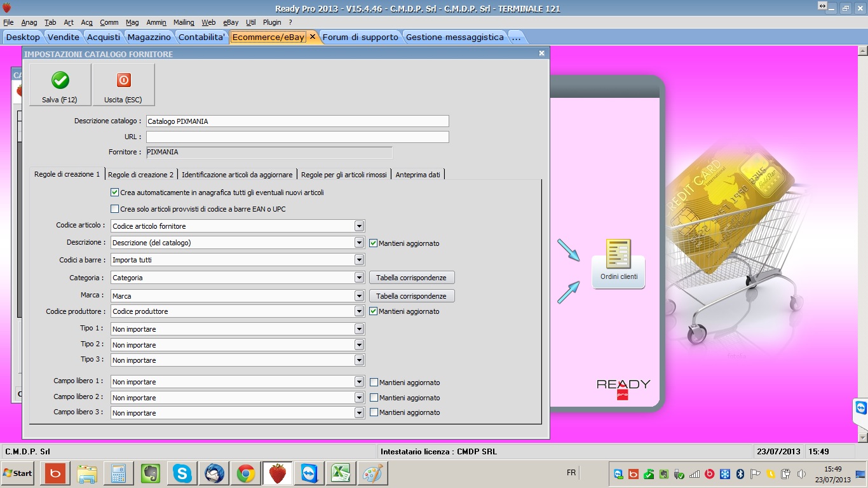Open the Categoria dropdown
This screenshot has width=868, height=488.
click(359, 278)
